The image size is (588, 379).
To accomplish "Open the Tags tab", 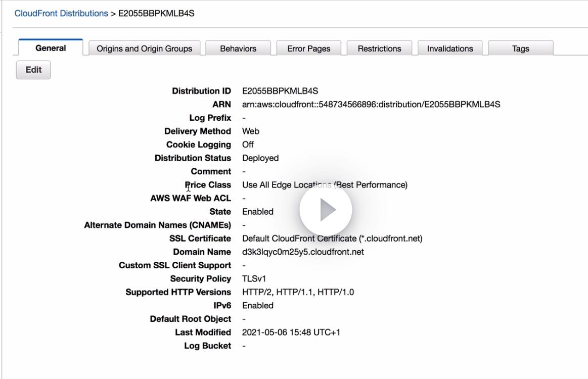I will [520, 49].
